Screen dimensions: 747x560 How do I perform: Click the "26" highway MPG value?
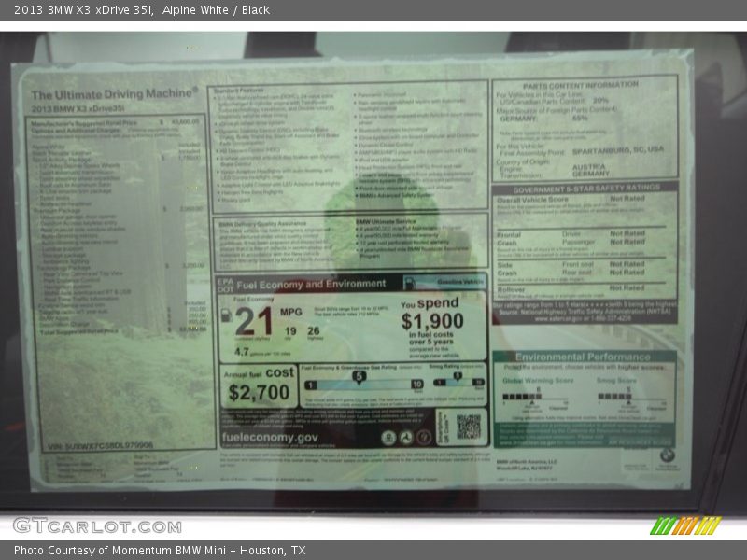pyautogui.click(x=313, y=330)
